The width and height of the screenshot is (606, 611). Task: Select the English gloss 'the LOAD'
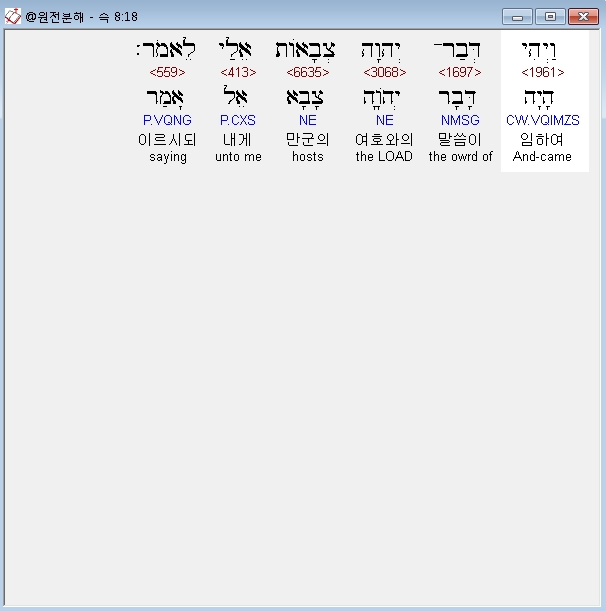384,156
